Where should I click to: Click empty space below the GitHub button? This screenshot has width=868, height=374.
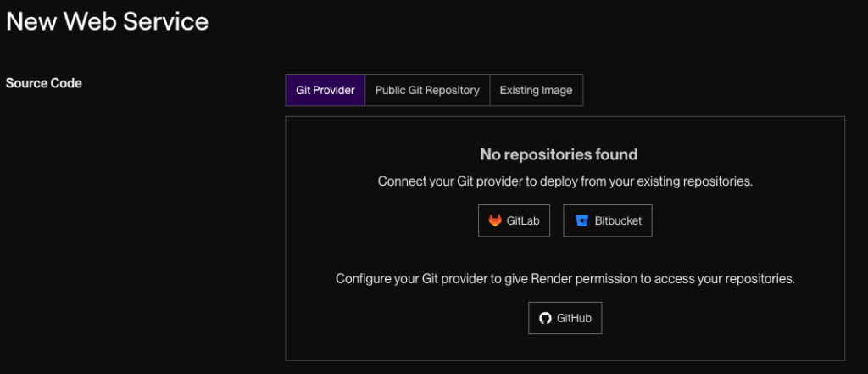[565, 348]
